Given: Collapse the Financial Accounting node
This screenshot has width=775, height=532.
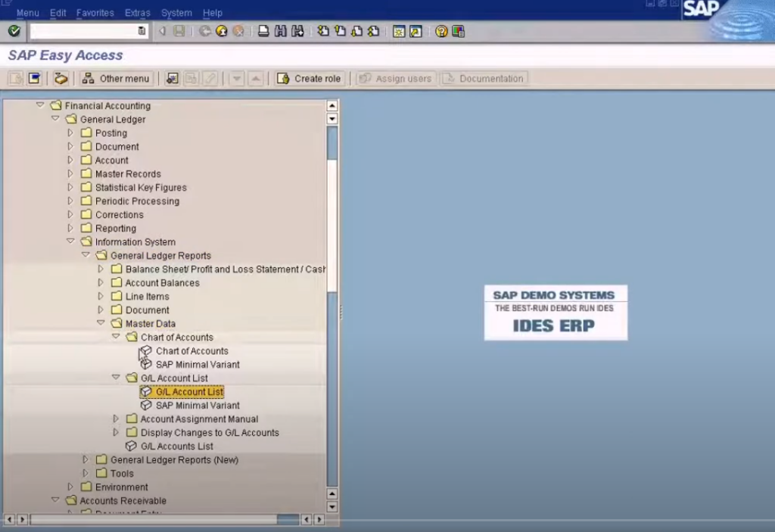Looking at the screenshot, I should [x=40, y=105].
